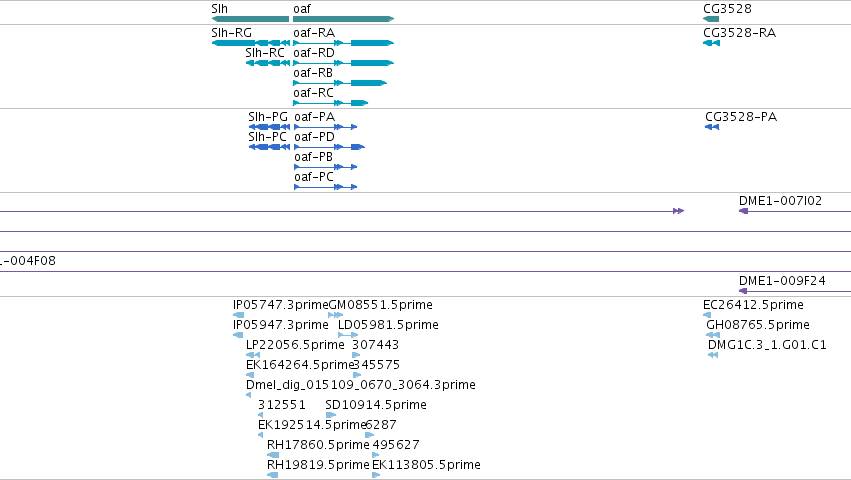The height and width of the screenshot is (480, 851).
Task: Select the CG3528 gene bar
Action: (711, 19)
